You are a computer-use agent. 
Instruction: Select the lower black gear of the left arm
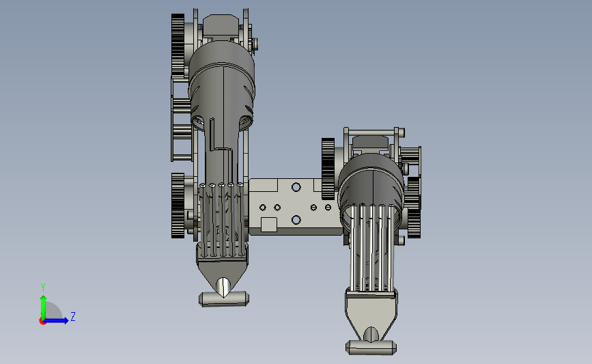click(x=178, y=206)
